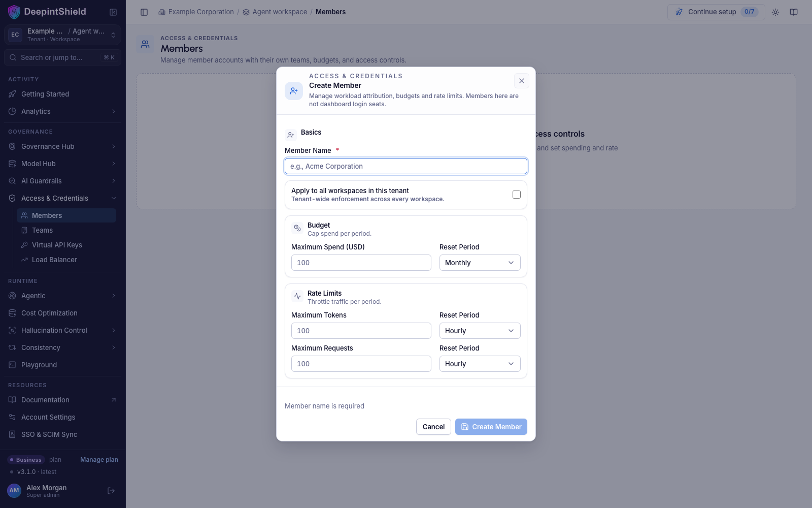
Task: Navigate to Load Balancer
Action: point(66,260)
